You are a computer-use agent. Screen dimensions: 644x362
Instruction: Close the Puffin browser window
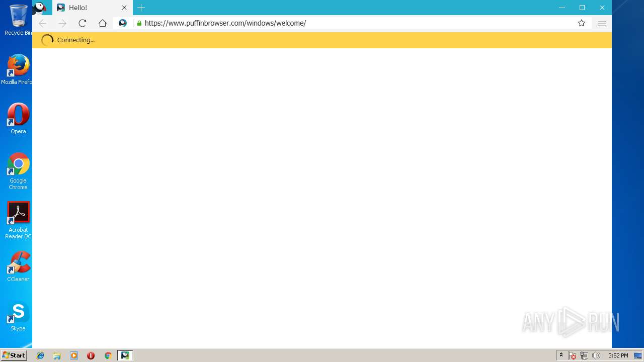click(x=602, y=8)
